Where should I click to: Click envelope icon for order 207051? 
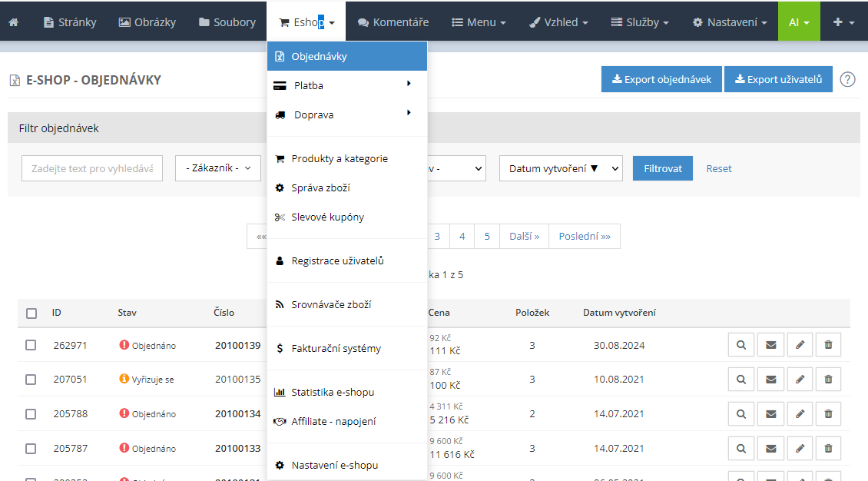(x=770, y=380)
